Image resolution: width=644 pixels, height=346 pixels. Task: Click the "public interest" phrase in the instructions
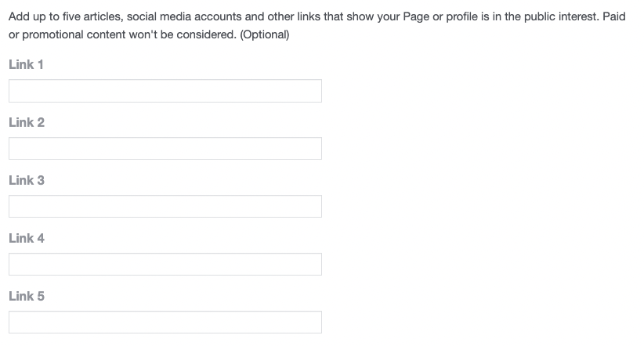click(x=562, y=16)
